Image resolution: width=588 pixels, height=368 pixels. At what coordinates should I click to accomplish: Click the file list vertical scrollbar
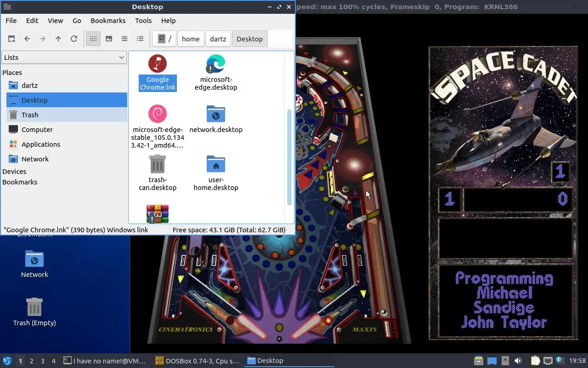(289, 157)
